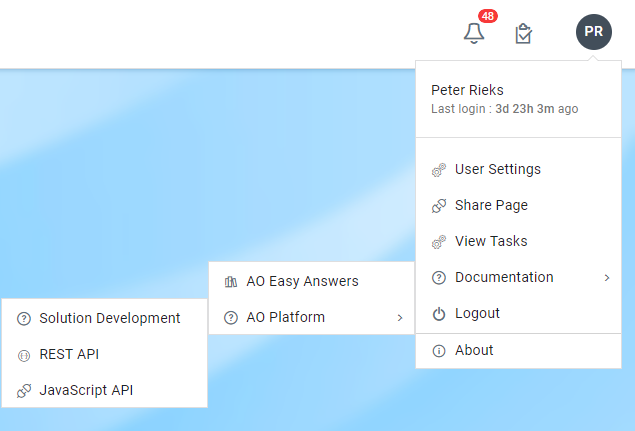The image size is (635, 431).
Task: Choose the AO Platform menu item
Action: coord(285,318)
